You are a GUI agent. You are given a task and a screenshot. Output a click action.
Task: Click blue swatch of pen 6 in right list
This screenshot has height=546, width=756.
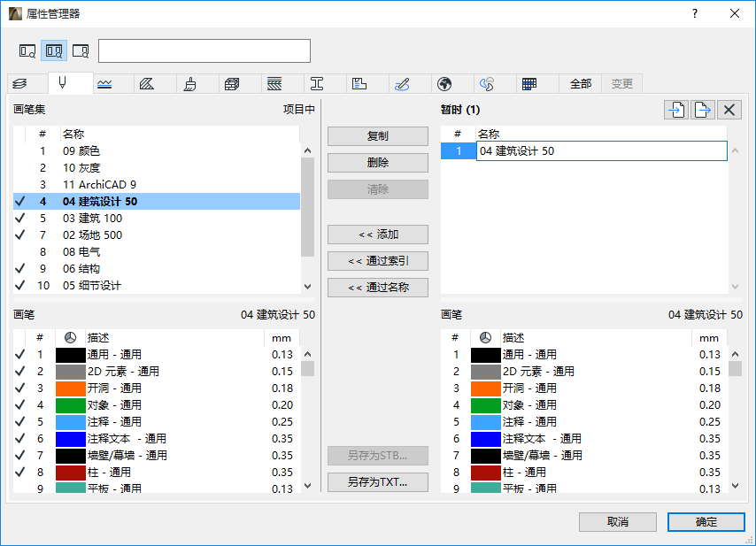pos(485,439)
